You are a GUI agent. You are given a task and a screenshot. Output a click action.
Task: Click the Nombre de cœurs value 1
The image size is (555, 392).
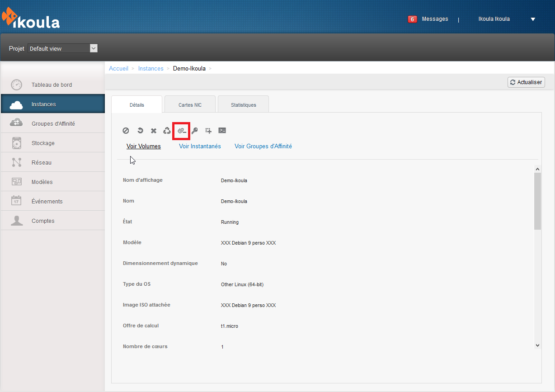(222, 347)
